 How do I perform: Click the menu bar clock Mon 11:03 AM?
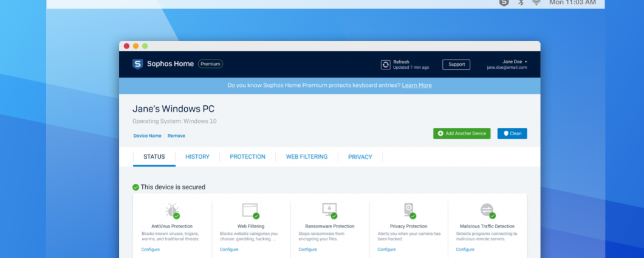pos(572,2)
